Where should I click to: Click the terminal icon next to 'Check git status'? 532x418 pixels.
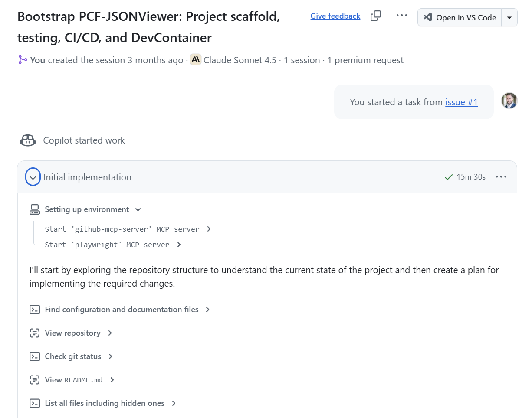tap(34, 356)
